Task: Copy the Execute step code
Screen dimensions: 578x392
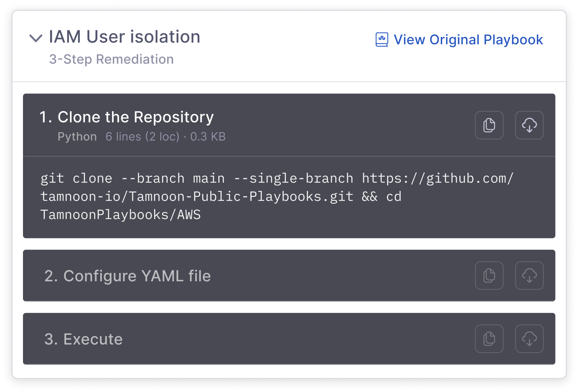Action: (x=489, y=338)
